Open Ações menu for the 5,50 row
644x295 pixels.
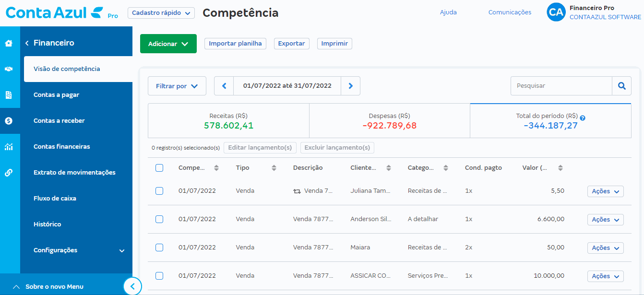606,191
